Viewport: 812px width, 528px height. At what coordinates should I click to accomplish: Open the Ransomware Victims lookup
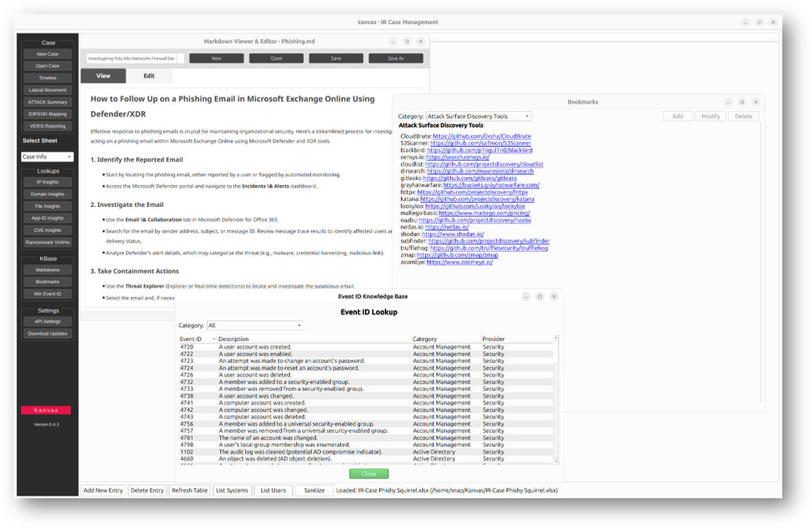(47, 242)
